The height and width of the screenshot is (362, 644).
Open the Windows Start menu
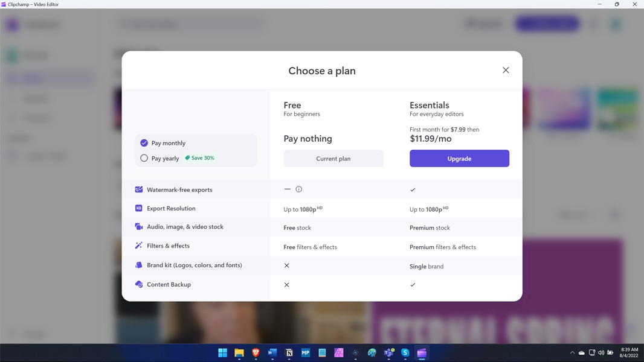pos(222,353)
